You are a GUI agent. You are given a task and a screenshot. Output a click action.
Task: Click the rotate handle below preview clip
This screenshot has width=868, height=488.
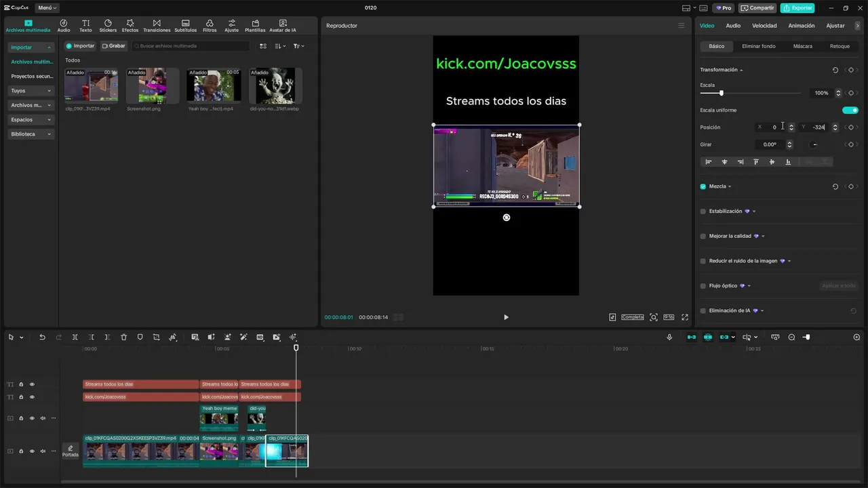click(x=506, y=218)
